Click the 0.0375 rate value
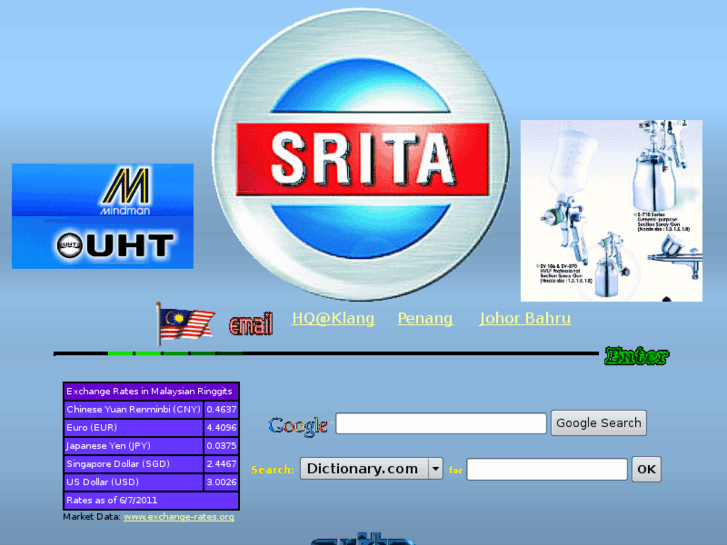Image resolution: width=727 pixels, height=545 pixels. click(221, 446)
